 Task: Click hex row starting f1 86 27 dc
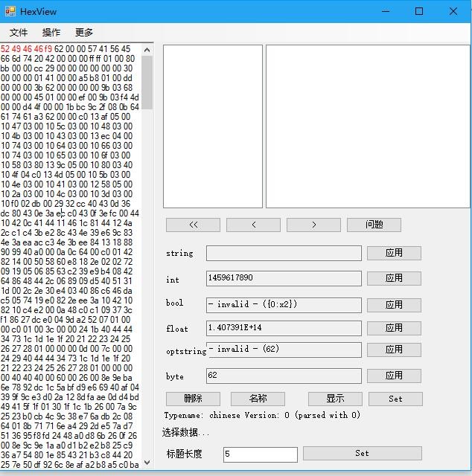click(x=66, y=320)
